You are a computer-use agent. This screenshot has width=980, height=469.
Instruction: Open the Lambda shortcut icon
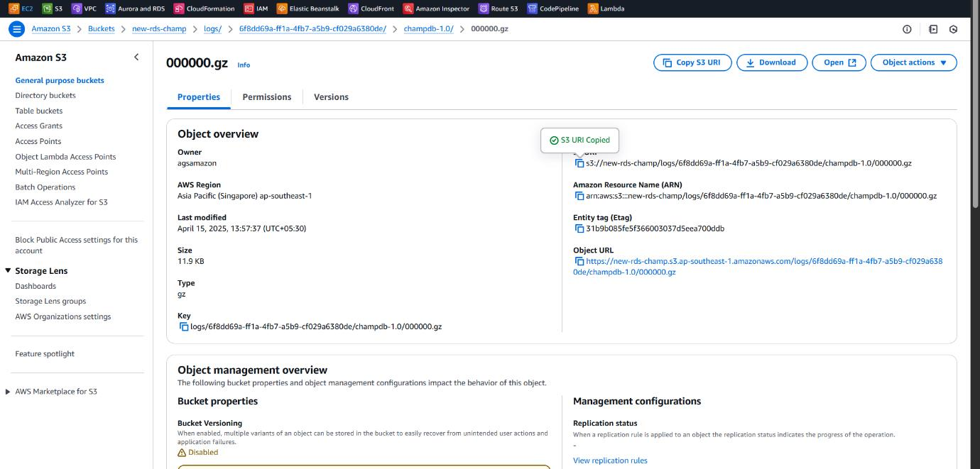(592, 9)
